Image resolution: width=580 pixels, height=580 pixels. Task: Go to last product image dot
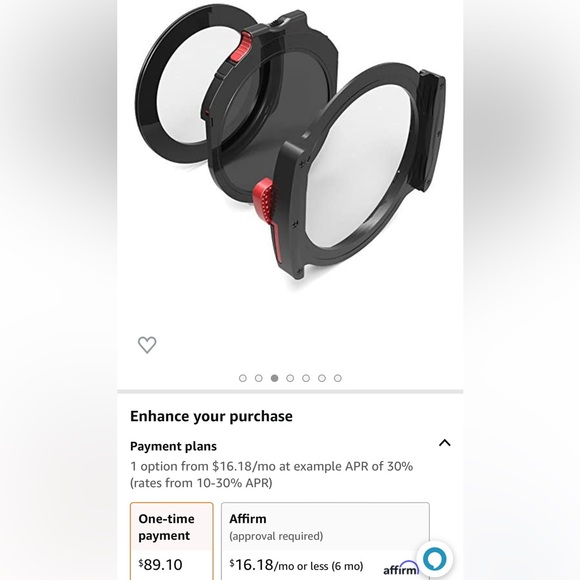tap(338, 378)
